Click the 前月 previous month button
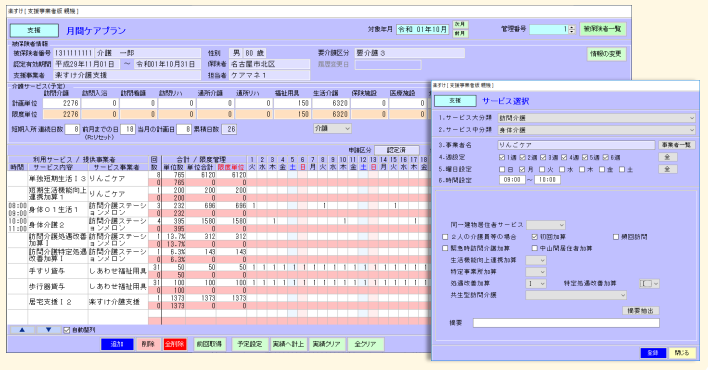This screenshot has height=370, width=708. point(460,33)
